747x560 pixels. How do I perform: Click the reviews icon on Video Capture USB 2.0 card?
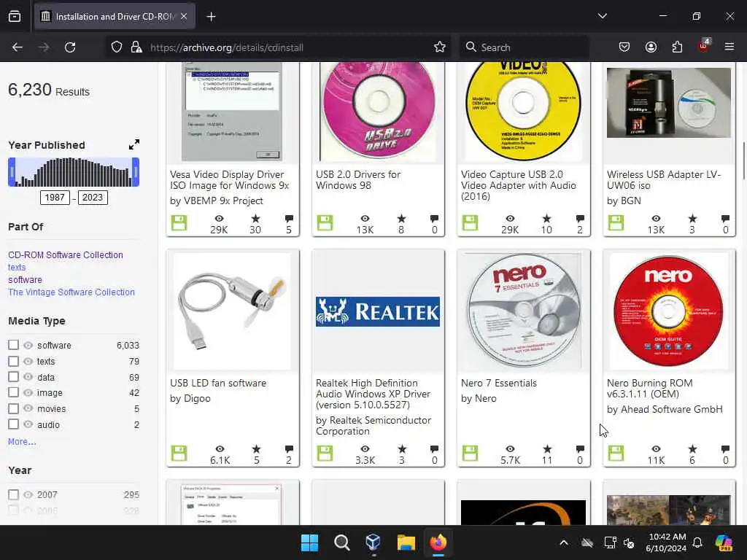click(x=580, y=219)
